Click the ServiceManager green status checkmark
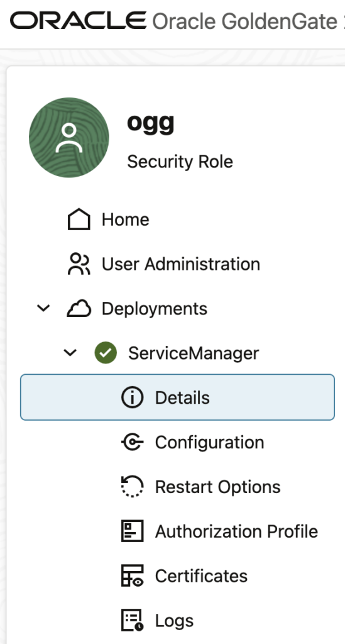Image resolution: width=345 pixels, height=644 pixels. (x=106, y=353)
